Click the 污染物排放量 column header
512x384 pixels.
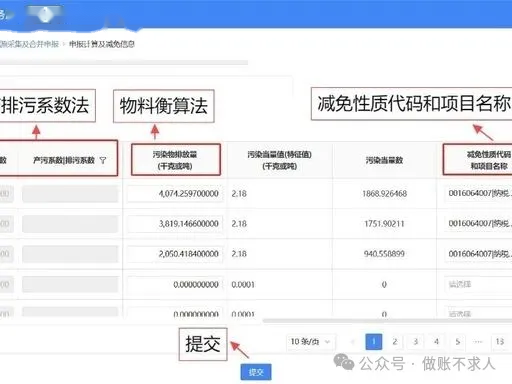click(x=175, y=160)
